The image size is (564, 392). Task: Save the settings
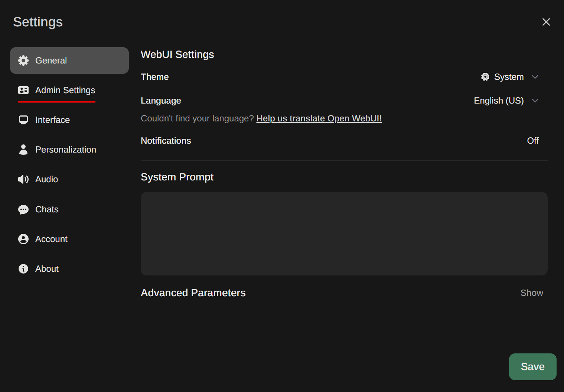pos(532,367)
